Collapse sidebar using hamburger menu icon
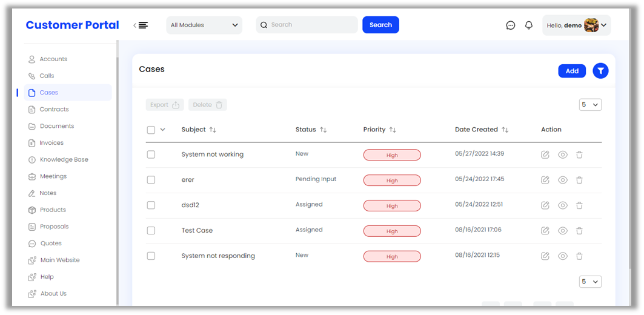 tap(142, 25)
